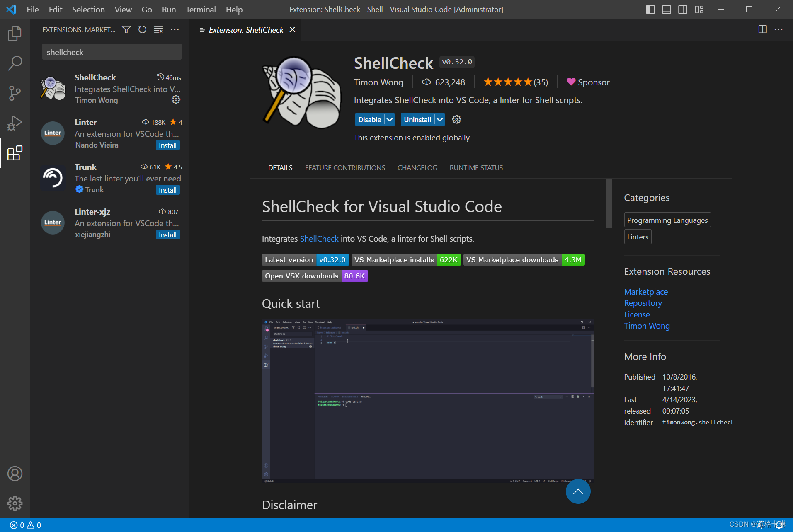Click the ShellCheck hyperlink in description

[319, 239]
